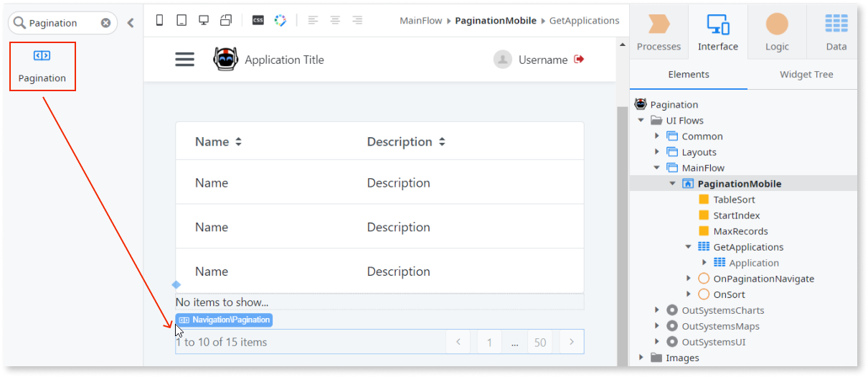Collapse the GetApplications aggregate node

coord(689,247)
